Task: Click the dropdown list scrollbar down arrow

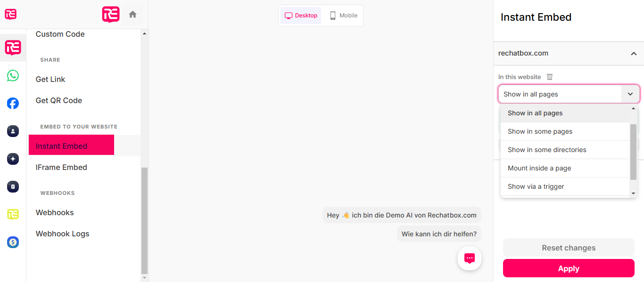Action: 634,193
